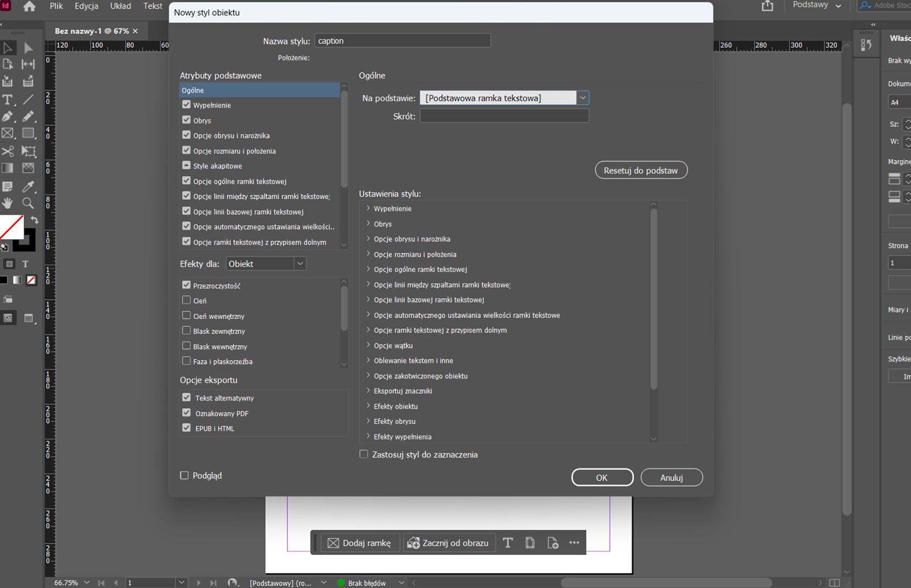
Task: Select the Content Placer tool
Action: [x=28, y=81]
